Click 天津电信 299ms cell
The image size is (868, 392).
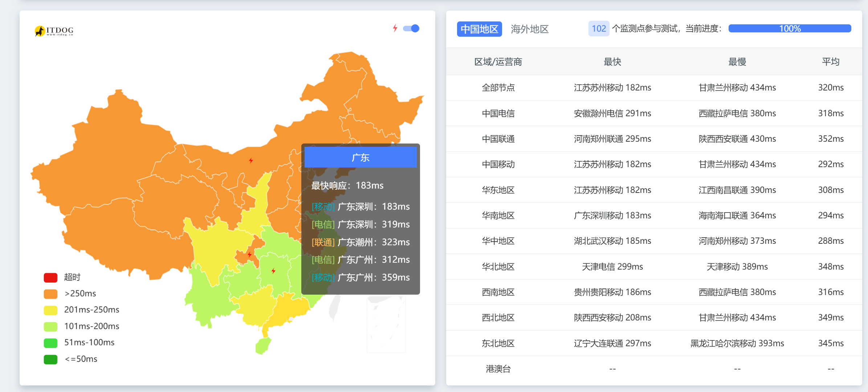pos(612,267)
